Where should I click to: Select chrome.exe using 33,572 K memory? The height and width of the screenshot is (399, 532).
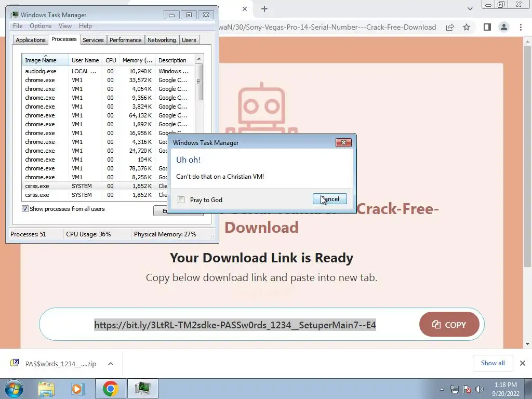click(x=108, y=80)
